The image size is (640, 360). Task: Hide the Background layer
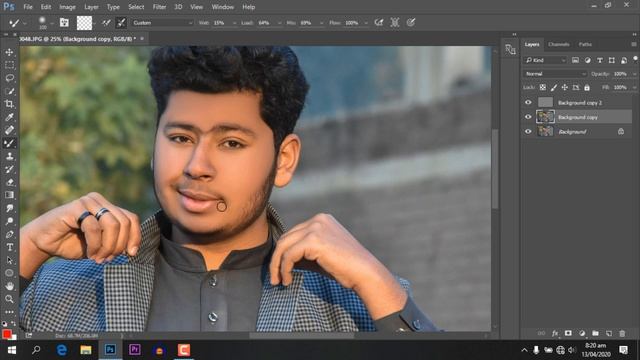pyautogui.click(x=528, y=131)
